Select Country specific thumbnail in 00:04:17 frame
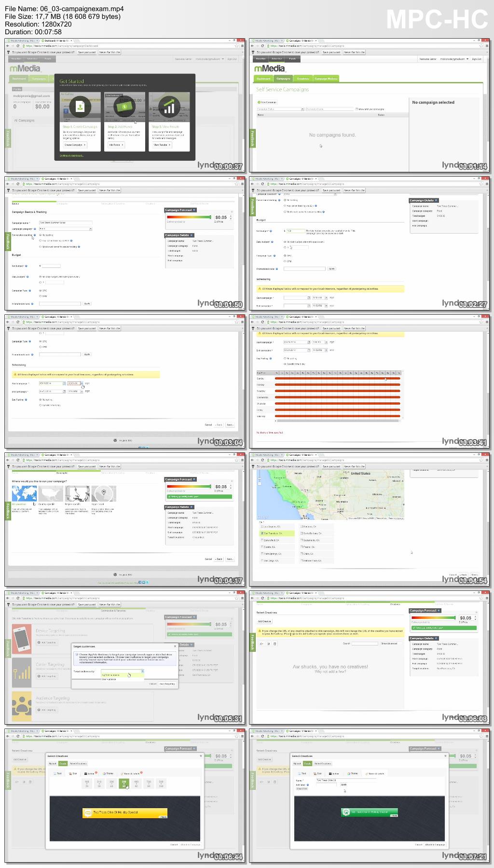Image resolution: width=494 pixels, height=868 pixels. coord(51,494)
